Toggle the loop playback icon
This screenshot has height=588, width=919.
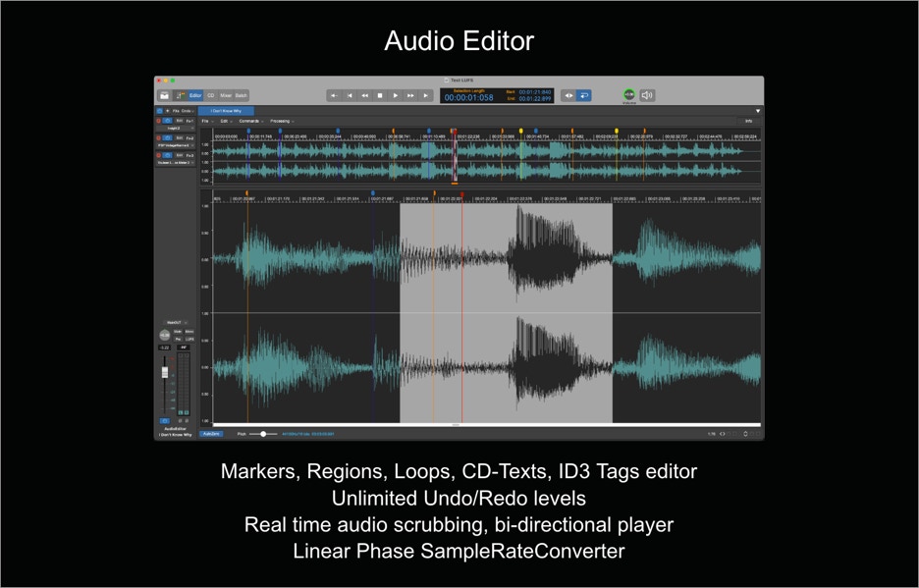pos(584,95)
